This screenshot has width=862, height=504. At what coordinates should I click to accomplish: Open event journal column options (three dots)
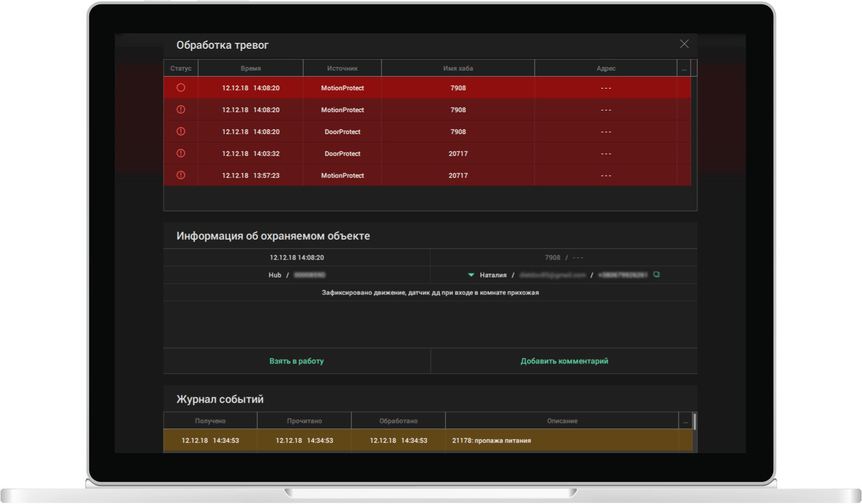(x=685, y=421)
